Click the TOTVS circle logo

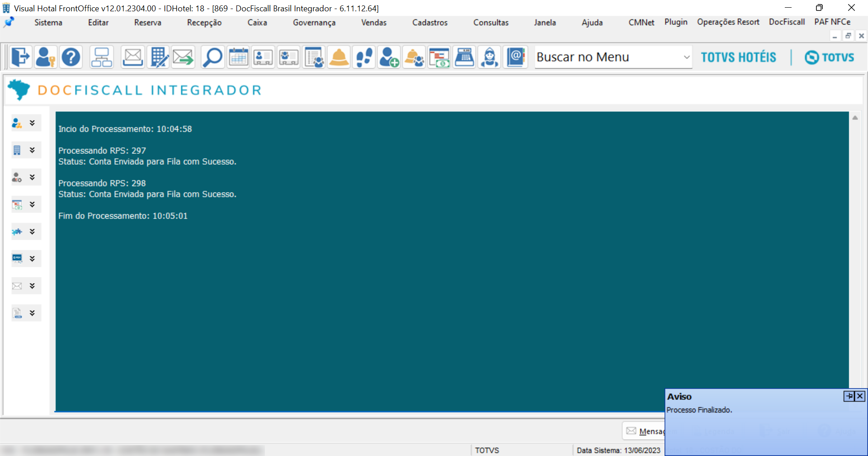(x=830, y=57)
